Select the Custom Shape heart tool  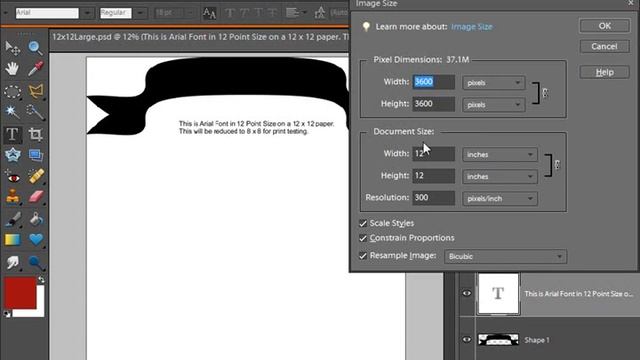[x=36, y=240]
